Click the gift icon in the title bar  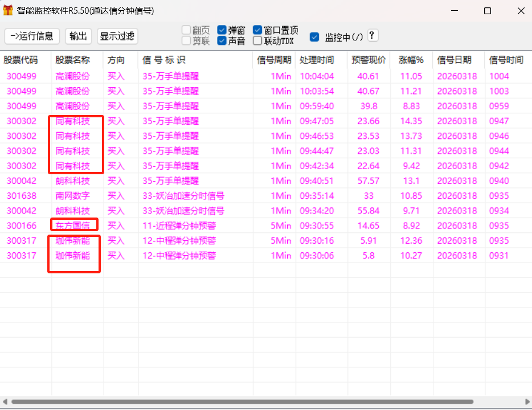click(9, 10)
